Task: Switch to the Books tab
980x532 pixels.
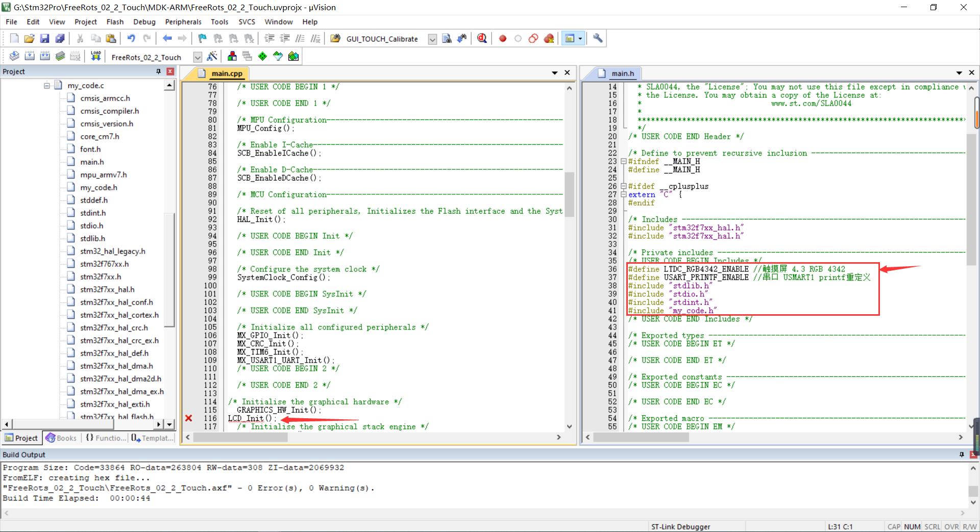Action: pos(61,438)
